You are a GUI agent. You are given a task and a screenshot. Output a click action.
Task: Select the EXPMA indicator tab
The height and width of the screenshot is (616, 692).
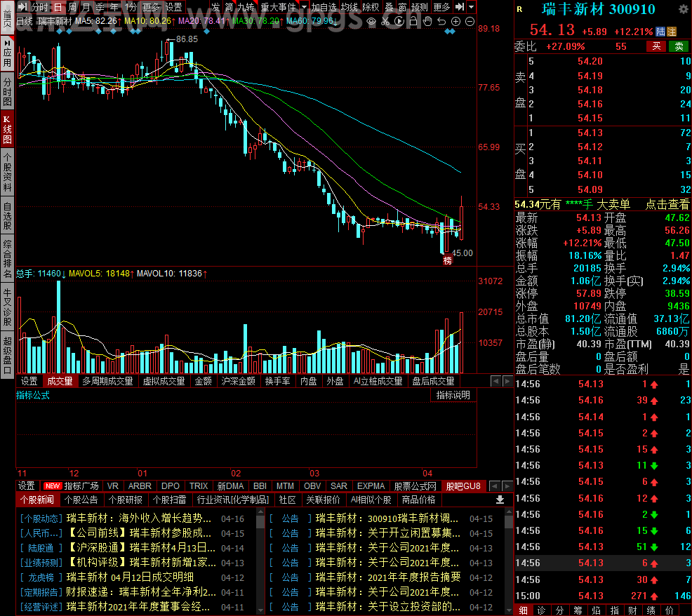click(x=371, y=486)
